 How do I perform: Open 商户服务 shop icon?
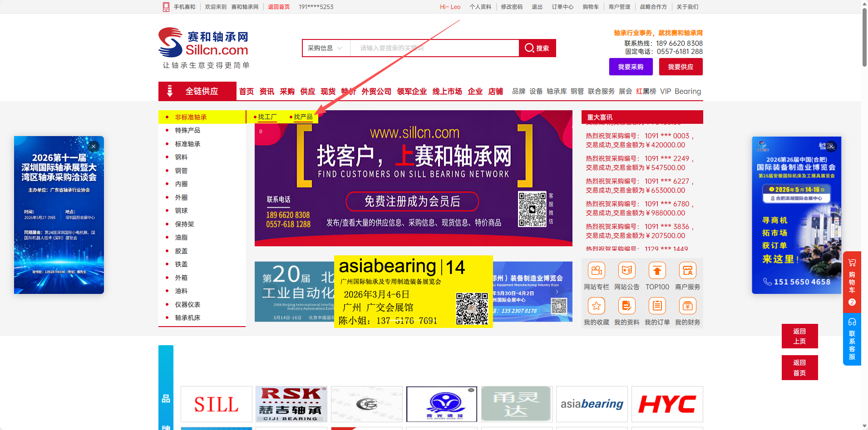point(687,271)
